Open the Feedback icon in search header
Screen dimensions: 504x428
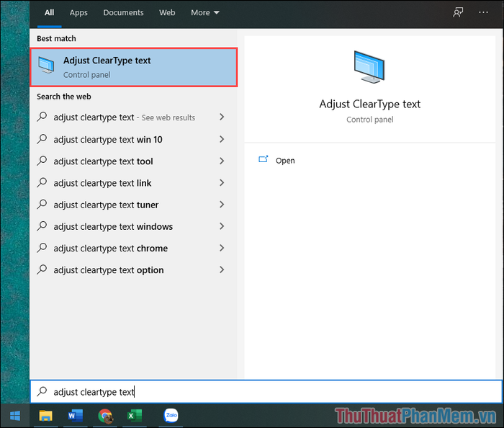(458, 12)
